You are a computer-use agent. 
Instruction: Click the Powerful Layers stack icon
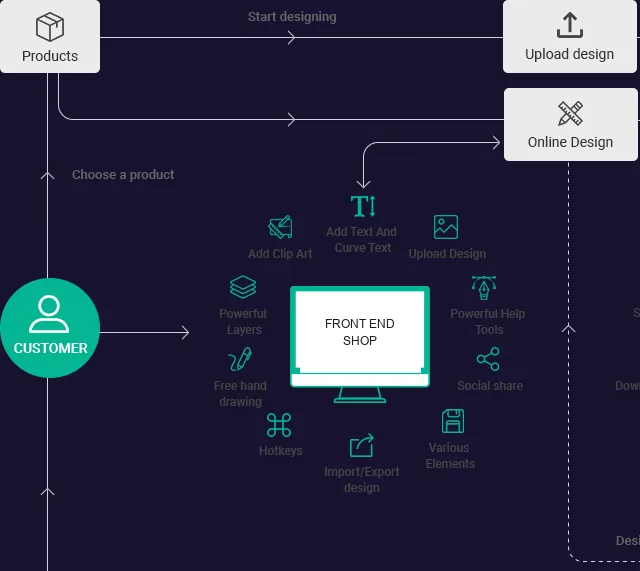pos(243,287)
